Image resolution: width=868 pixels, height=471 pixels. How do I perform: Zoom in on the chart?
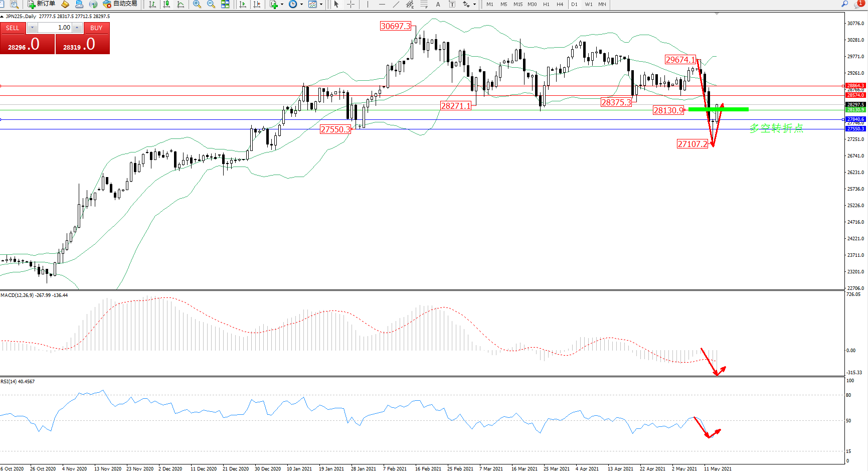[x=197, y=4]
